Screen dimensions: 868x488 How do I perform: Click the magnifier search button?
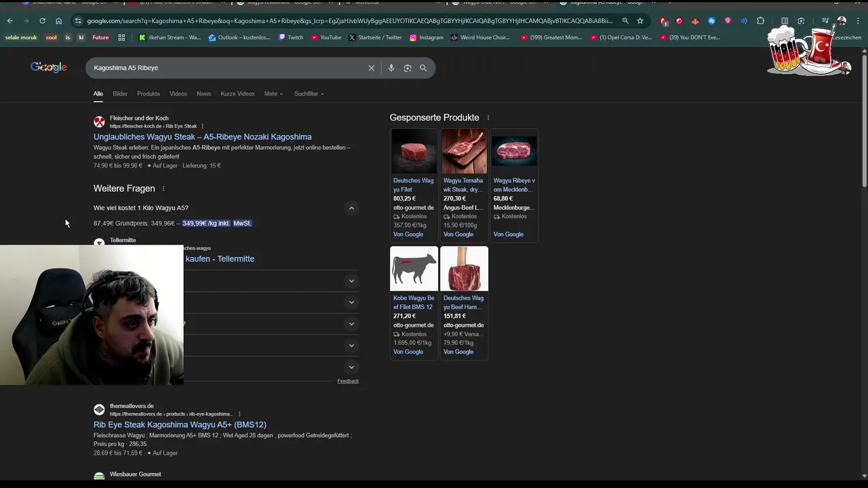pyautogui.click(x=423, y=68)
